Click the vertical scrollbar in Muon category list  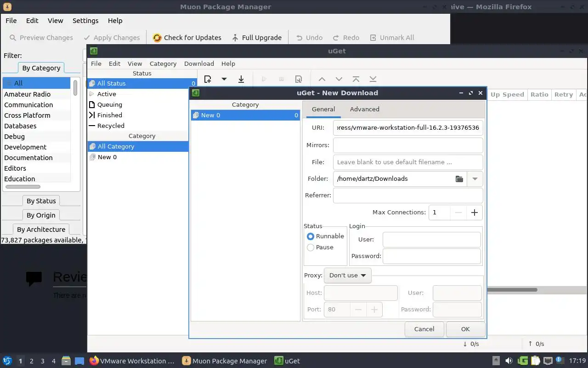(75, 88)
